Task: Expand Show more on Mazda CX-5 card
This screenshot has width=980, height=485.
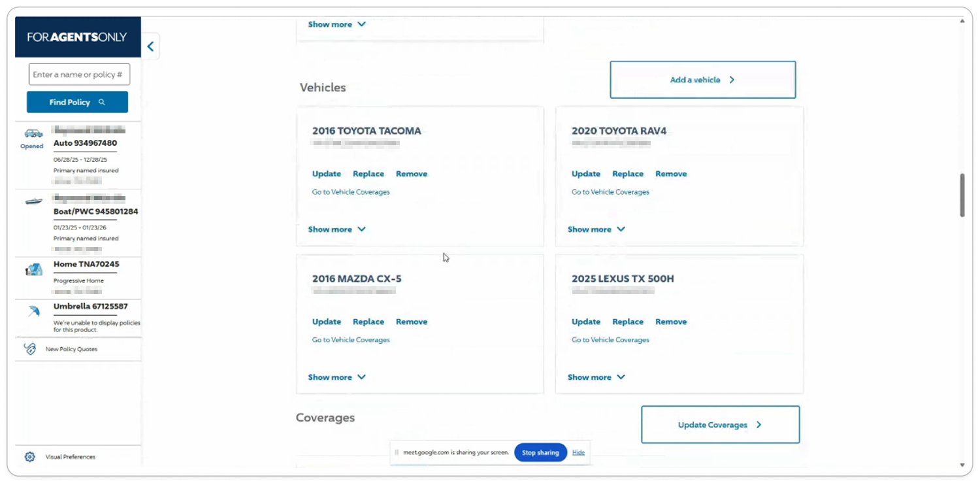Action: click(336, 377)
